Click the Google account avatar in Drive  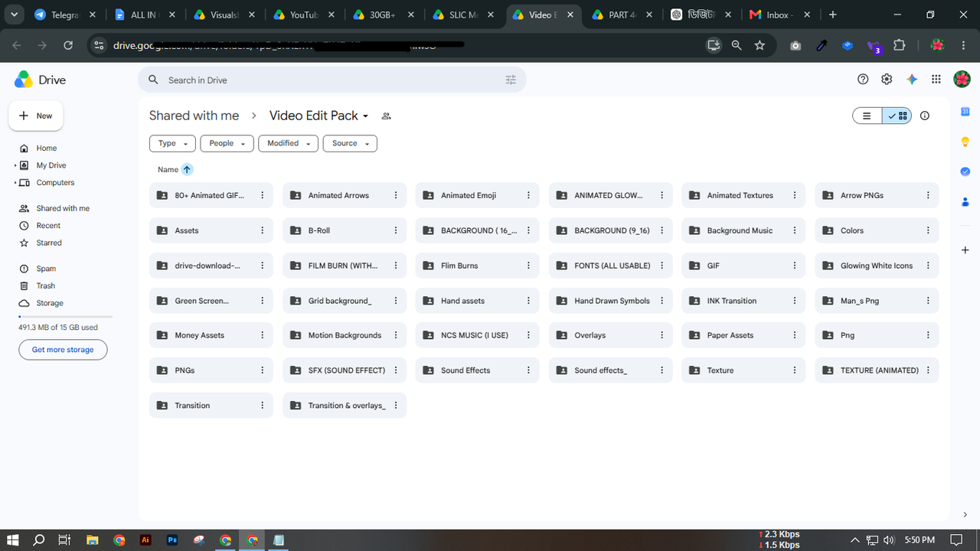point(962,80)
